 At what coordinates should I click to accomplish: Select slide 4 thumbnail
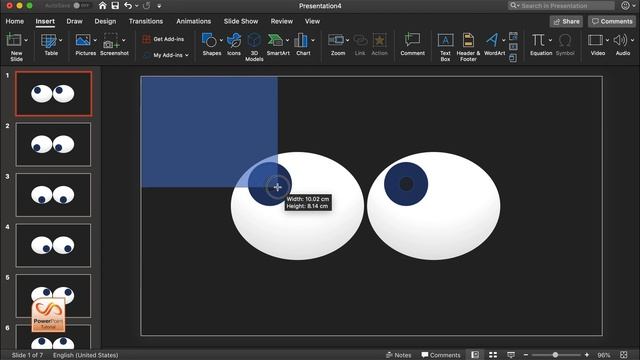[53, 245]
